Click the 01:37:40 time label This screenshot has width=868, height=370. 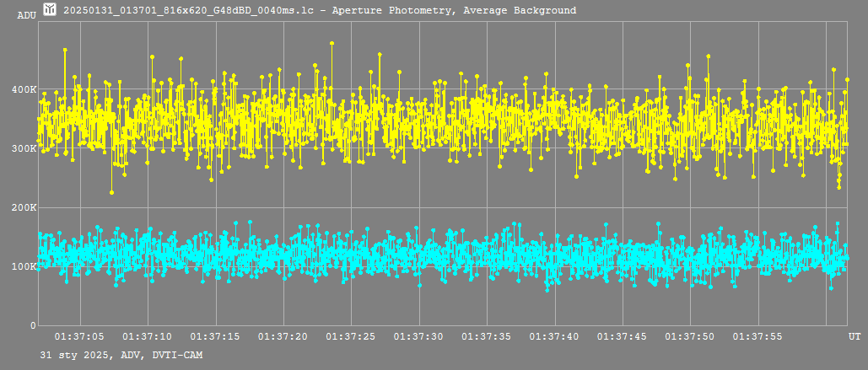click(x=553, y=336)
